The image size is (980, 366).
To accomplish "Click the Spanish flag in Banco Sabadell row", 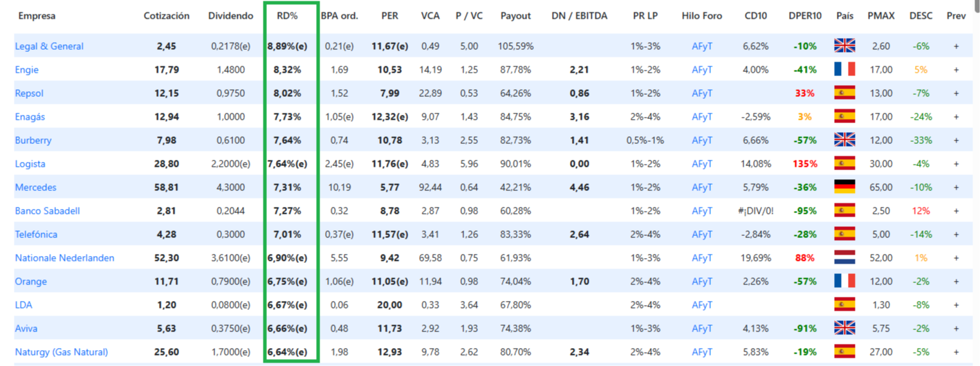I will (844, 211).
